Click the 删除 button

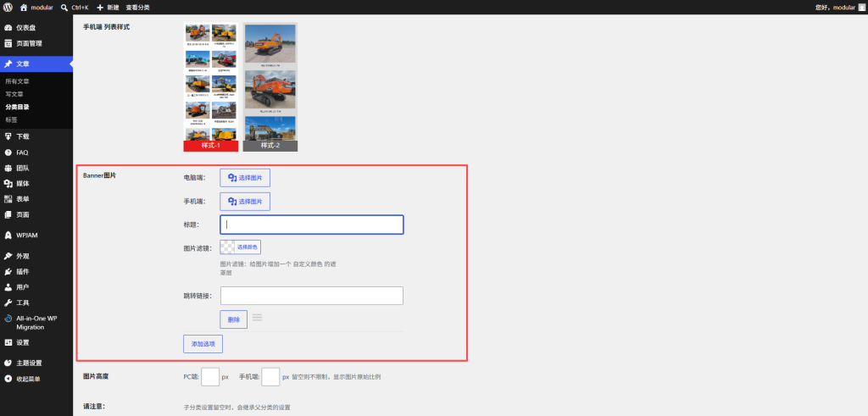[x=234, y=319]
